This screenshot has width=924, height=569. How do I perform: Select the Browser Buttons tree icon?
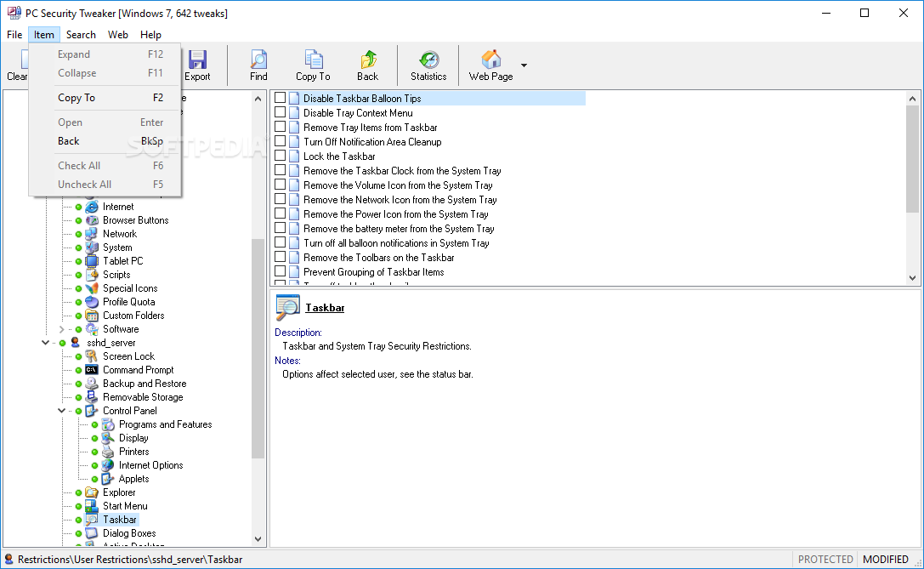click(92, 220)
